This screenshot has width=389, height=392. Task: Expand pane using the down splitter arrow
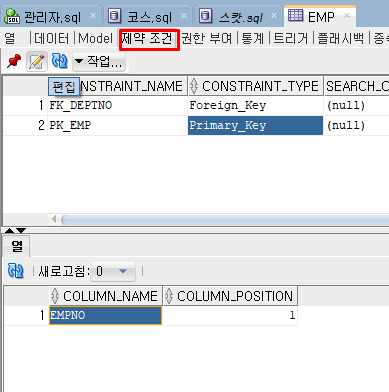coord(21,230)
